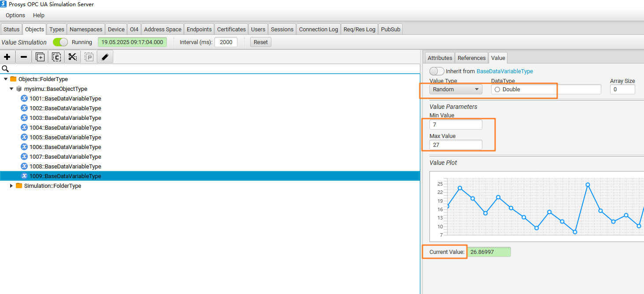Click the mysimu object cube icon
Image resolution: width=644 pixels, height=294 pixels.
19,89
